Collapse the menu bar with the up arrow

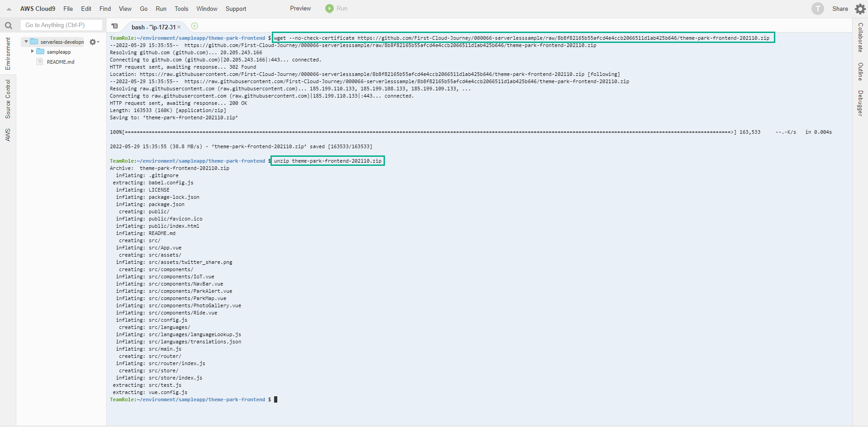pos(9,9)
